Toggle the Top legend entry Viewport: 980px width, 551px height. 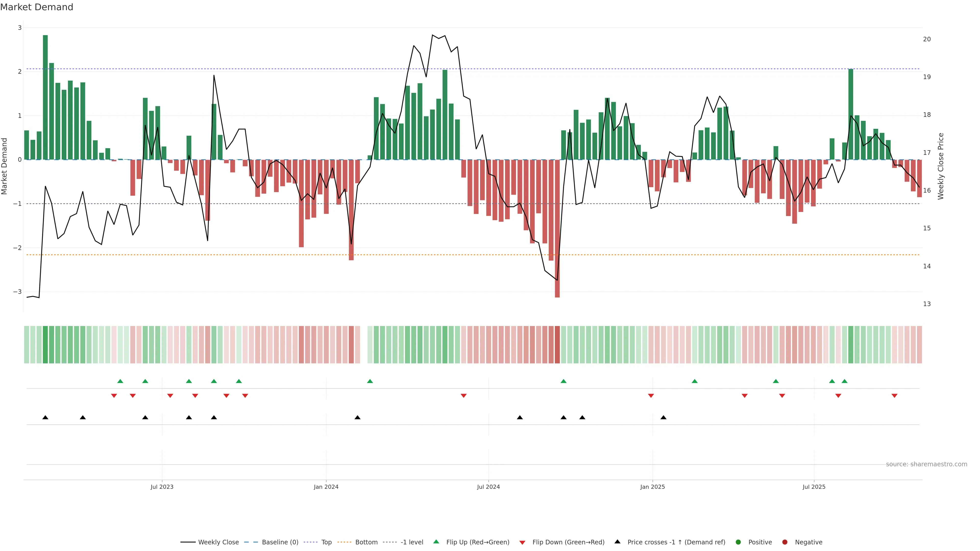coord(326,542)
